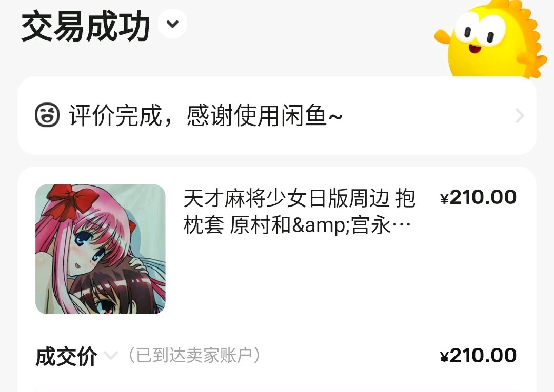Click the 成交价 label
This screenshot has height=392, width=554.
[x=66, y=356]
